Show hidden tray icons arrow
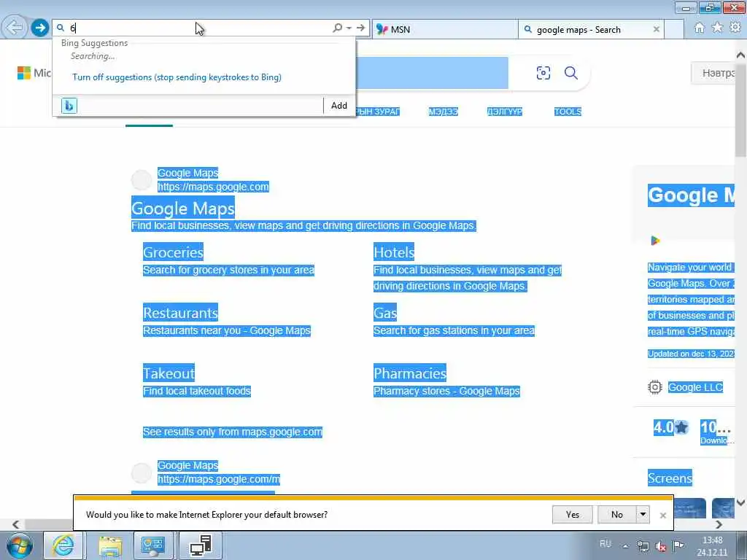The image size is (747, 560). click(x=625, y=546)
